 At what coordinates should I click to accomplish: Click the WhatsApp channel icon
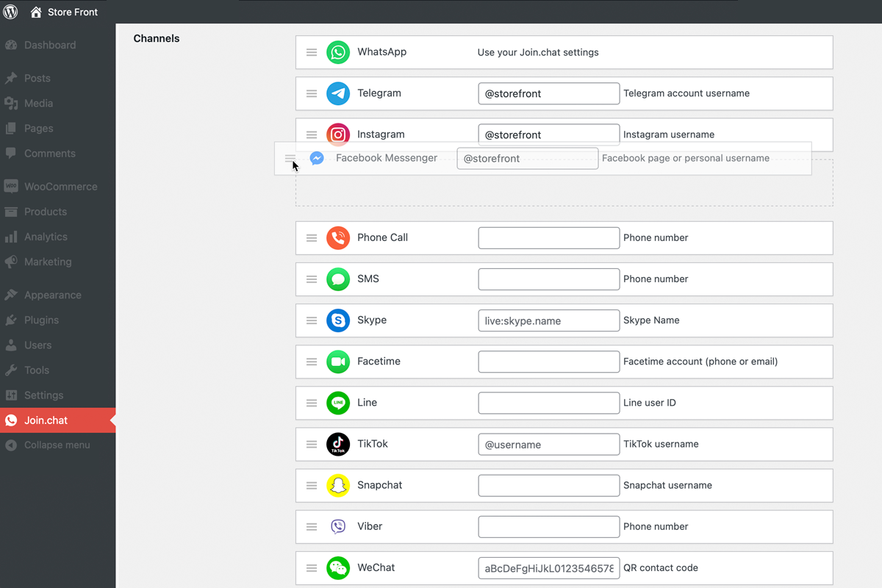(x=338, y=52)
